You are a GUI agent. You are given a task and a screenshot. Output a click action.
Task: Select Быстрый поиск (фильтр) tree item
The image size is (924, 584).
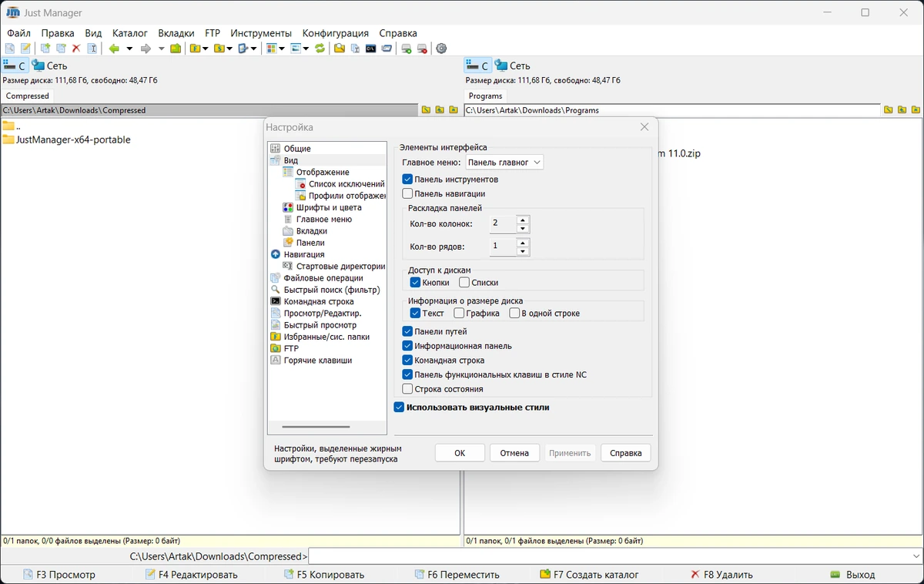[x=331, y=290]
